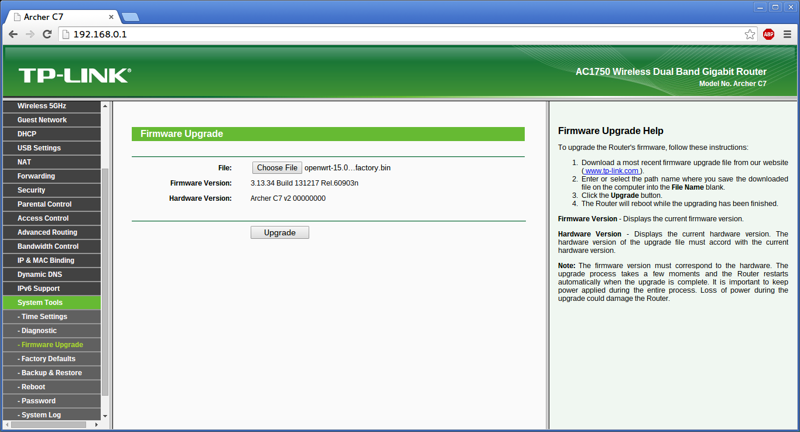Open the Reboot submenu item
This screenshot has height=432, width=800.
(52, 387)
